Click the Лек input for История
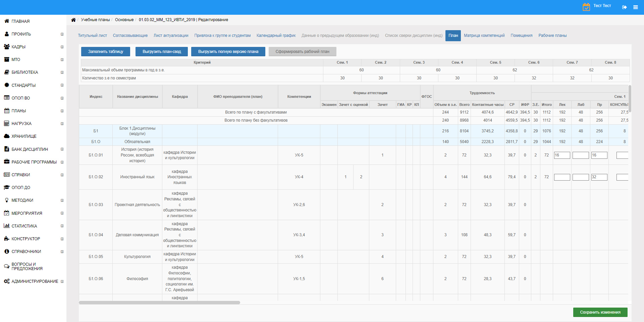Image resolution: width=644 pixels, height=322 pixels. click(x=562, y=155)
